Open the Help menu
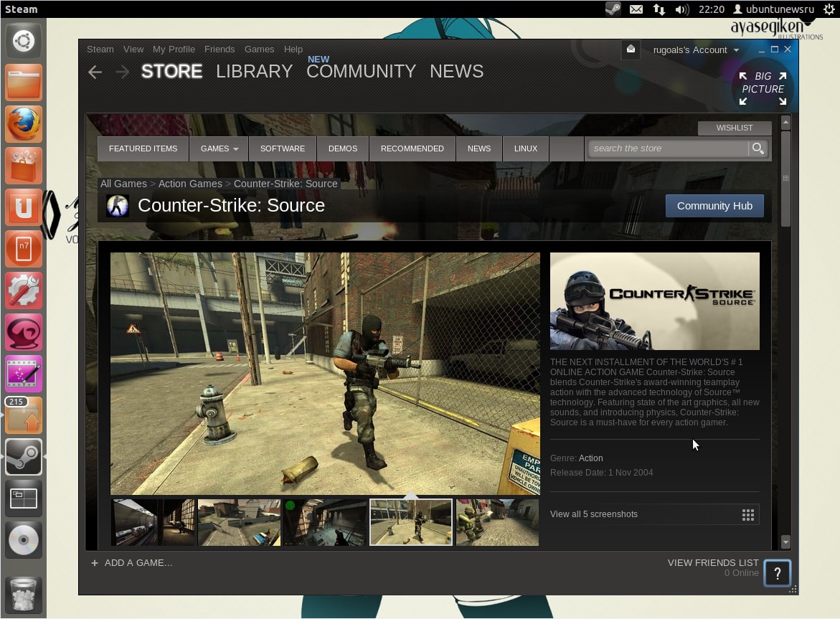Viewport: 840px width, 619px height. tap(293, 49)
